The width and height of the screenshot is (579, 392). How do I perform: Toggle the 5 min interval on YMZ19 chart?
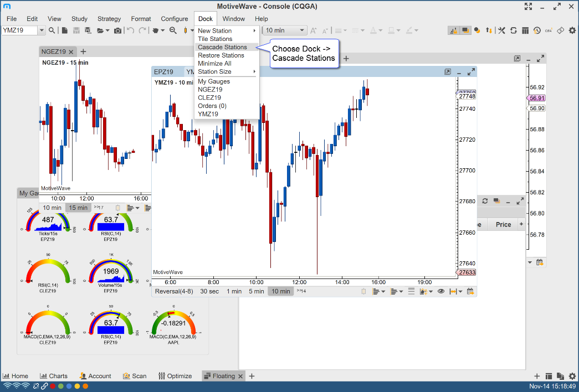coord(256,291)
